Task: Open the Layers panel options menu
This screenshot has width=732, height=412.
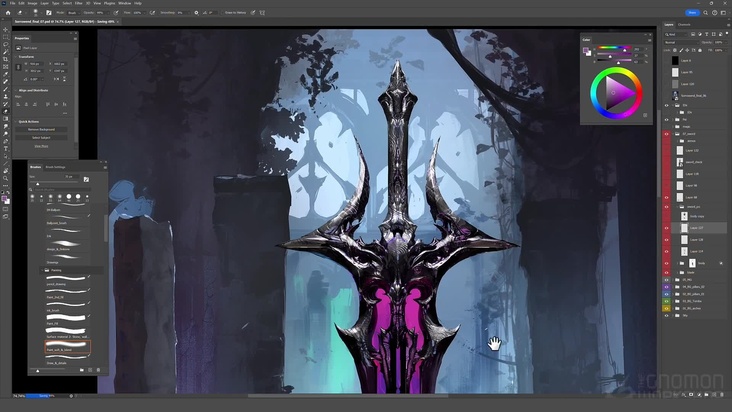Action: [727, 25]
